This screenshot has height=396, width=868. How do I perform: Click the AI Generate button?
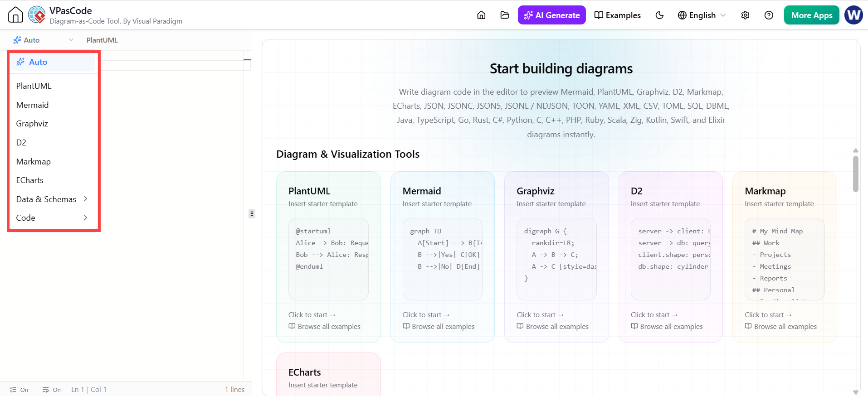coord(551,15)
